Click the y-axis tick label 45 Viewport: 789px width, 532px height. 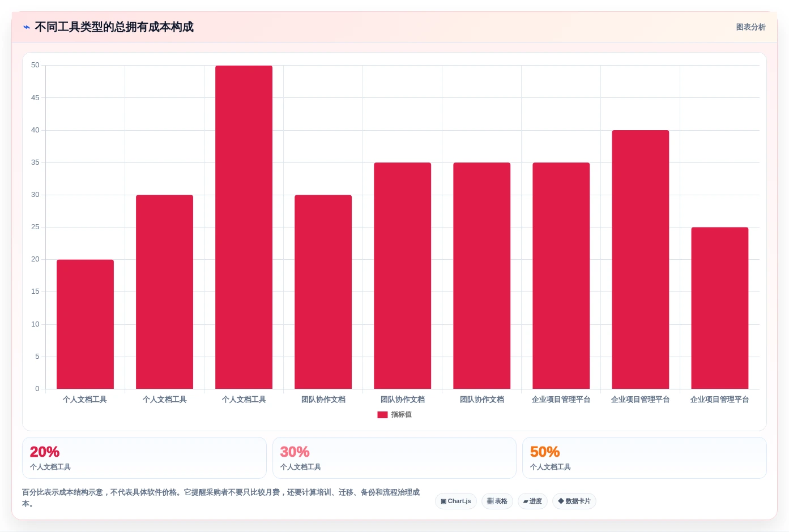[36, 98]
